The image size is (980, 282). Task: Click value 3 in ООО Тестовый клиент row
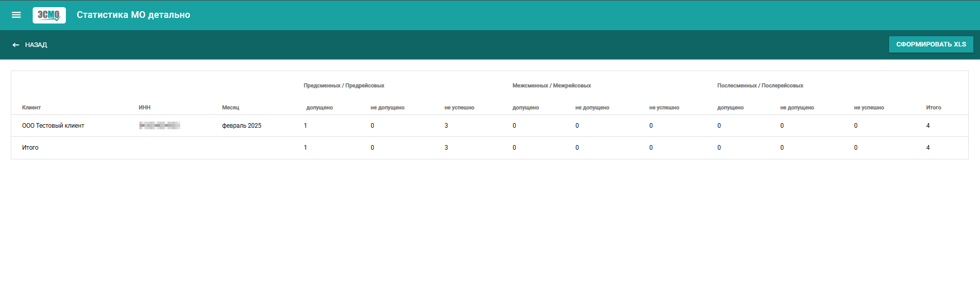pyautogui.click(x=446, y=126)
